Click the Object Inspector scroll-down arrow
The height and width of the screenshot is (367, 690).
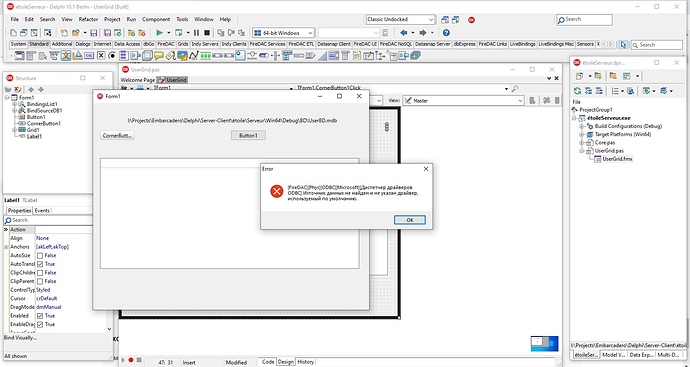click(x=109, y=329)
